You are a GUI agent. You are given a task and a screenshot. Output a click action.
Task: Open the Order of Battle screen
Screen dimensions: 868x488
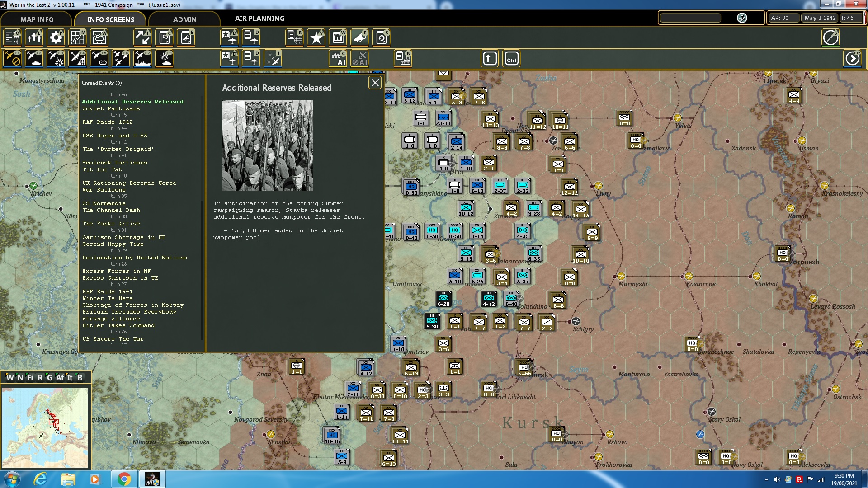click(x=13, y=38)
